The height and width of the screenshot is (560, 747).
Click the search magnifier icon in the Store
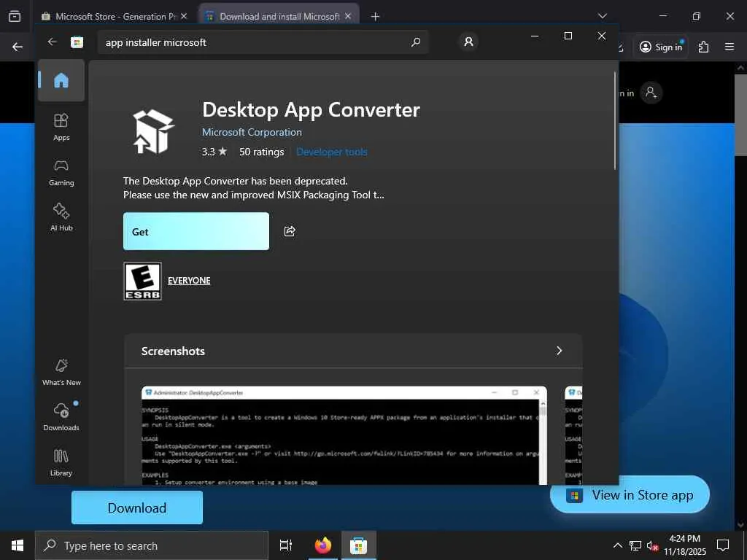415,42
